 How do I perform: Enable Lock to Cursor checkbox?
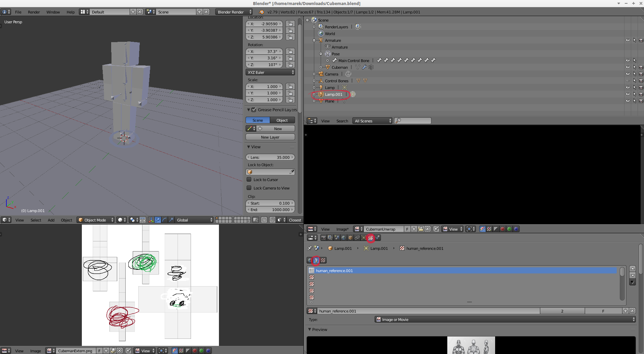click(x=249, y=179)
